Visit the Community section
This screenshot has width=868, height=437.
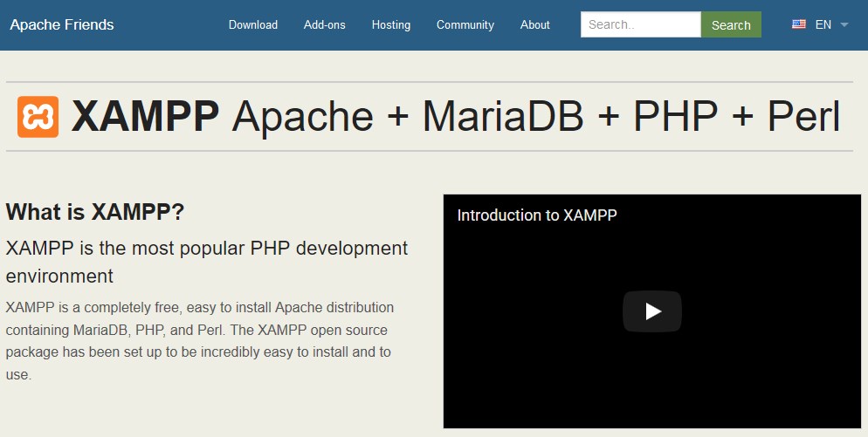(465, 24)
